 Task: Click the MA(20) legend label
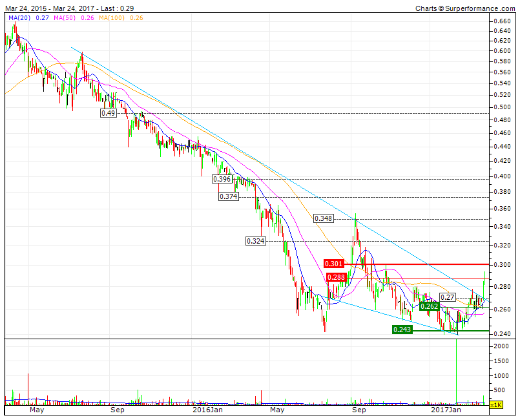coord(19,17)
